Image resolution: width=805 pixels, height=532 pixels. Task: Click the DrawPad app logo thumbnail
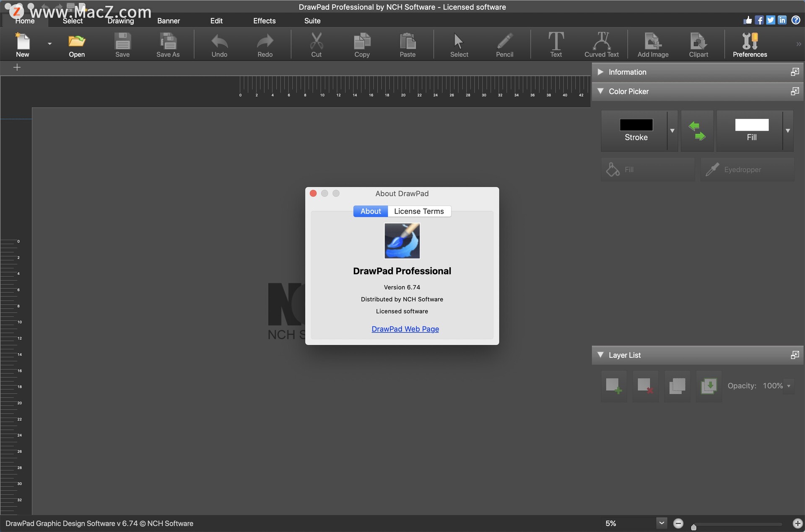coord(402,241)
